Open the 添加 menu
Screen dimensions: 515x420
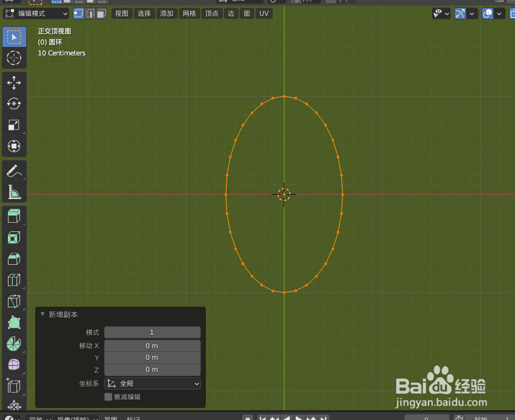click(x=167, y=13)
